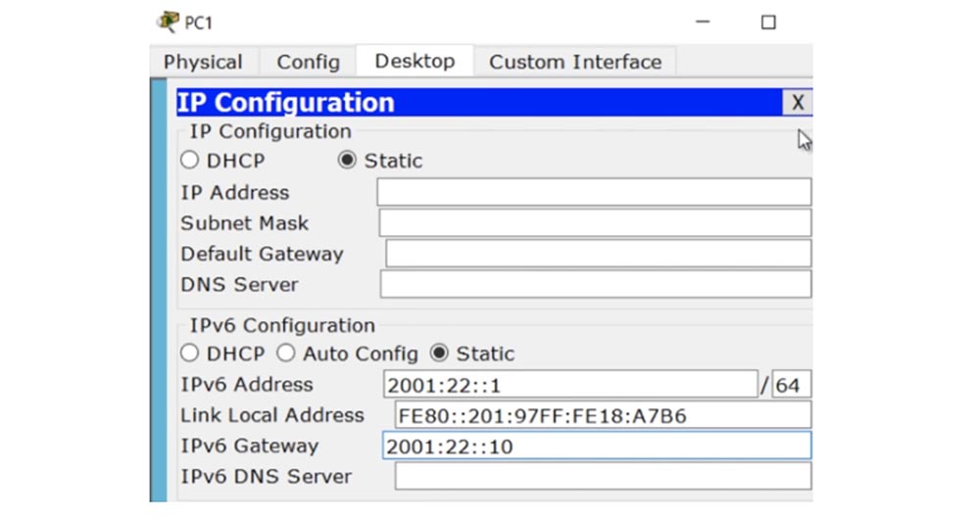Click the DNS Server input field
The width and height of the screenshot is (980, 518).
tap(595, 284)
